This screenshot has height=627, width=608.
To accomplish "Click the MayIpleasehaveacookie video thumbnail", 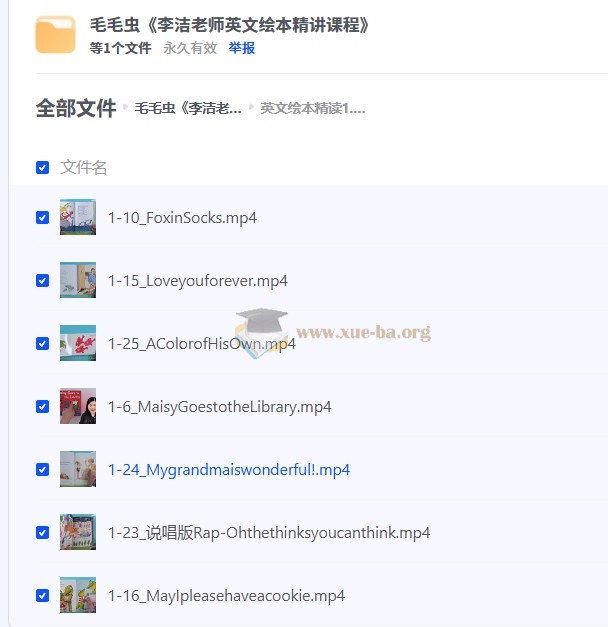I will pos(78,595).
